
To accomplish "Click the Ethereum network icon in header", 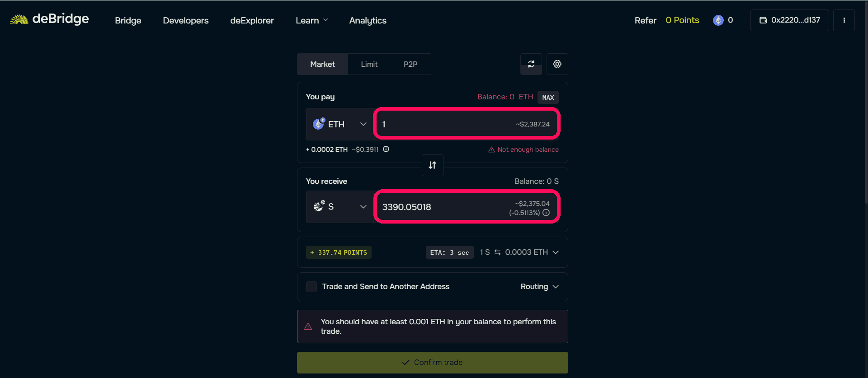I will pyautogui.click(x=718, y=20).
